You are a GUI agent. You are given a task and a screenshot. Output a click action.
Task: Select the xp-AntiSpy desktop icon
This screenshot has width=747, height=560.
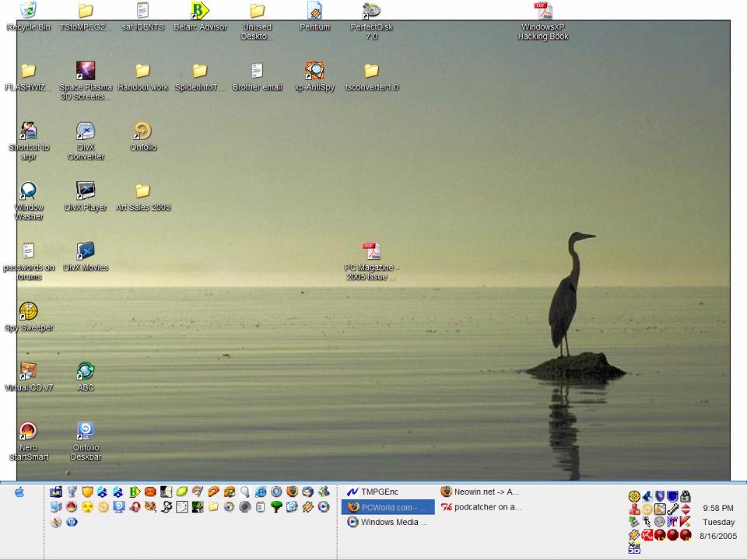point(314,71)
